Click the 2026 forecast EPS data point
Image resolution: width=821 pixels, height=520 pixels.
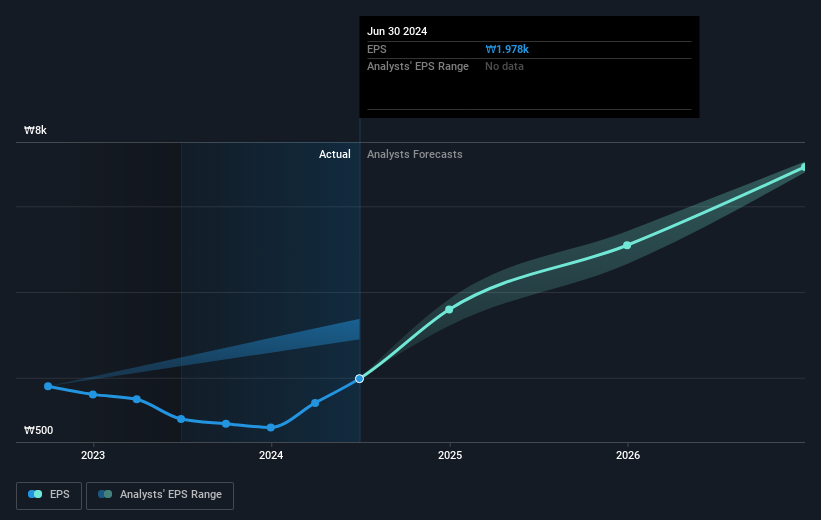(x=627, y=245)
